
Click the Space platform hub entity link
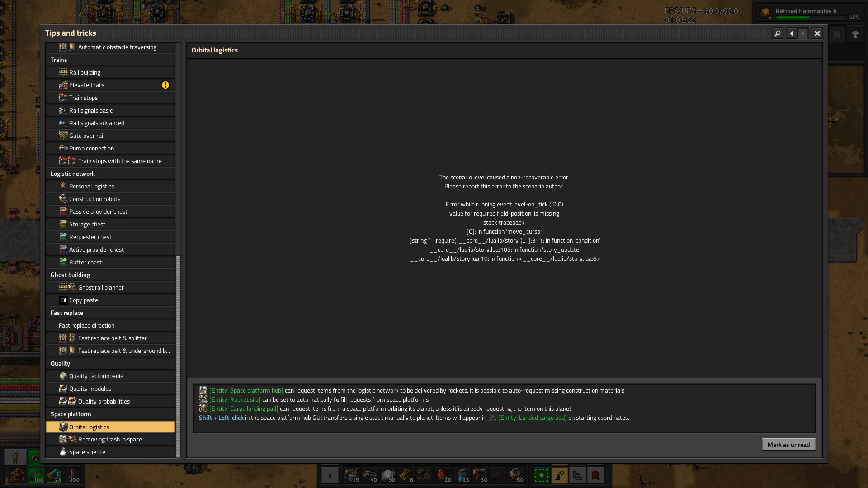(x=246, y=390)
